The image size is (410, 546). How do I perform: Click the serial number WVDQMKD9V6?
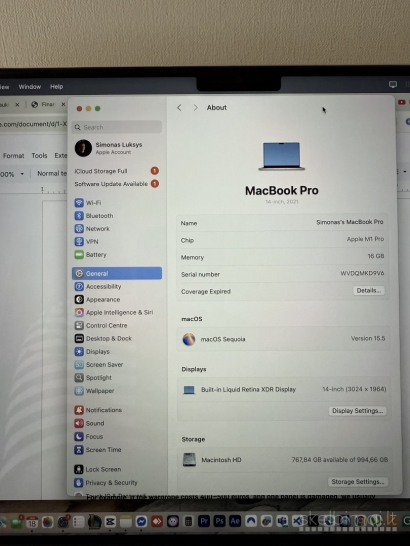tap(362, 273)
